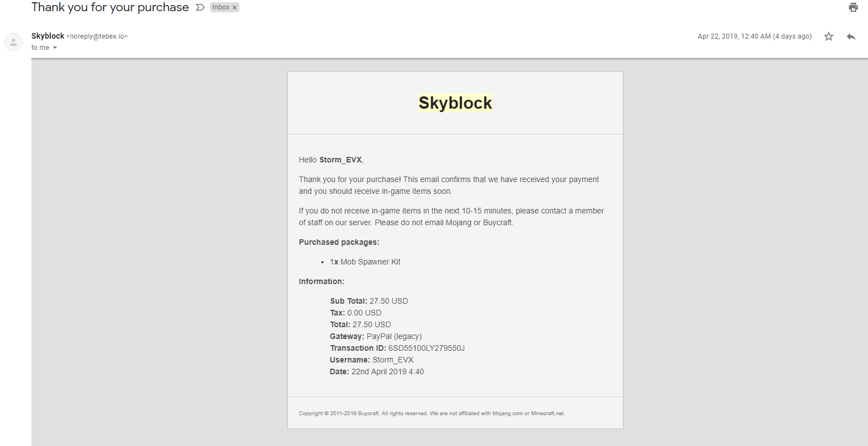Reply with the arrow icon
This screenshot has height=446, width=868.
(851, 36)
